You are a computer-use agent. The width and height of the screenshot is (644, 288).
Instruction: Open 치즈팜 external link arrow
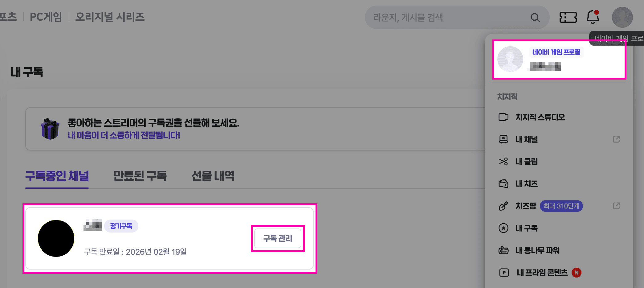pyautogui.click(x=616, y=206)
